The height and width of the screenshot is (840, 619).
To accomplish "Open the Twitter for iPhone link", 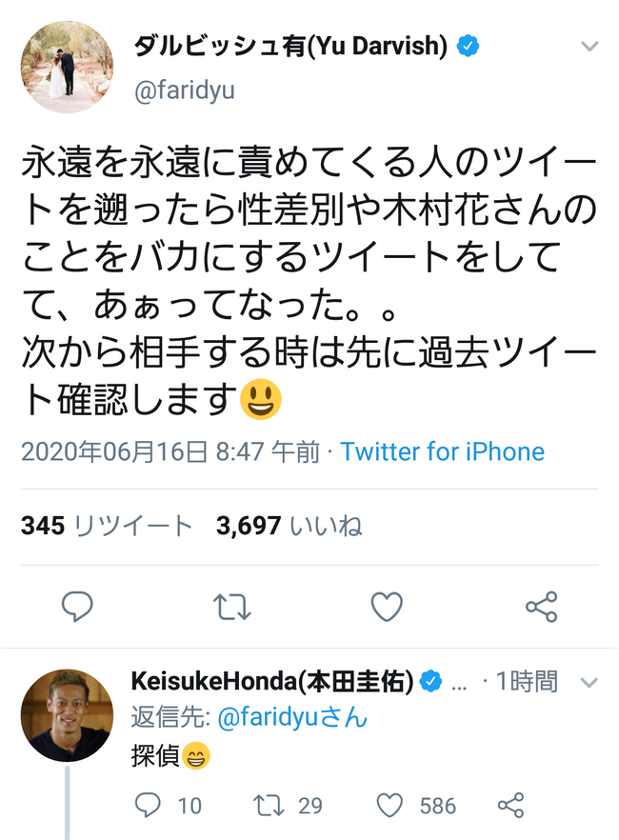I will 442,451.
